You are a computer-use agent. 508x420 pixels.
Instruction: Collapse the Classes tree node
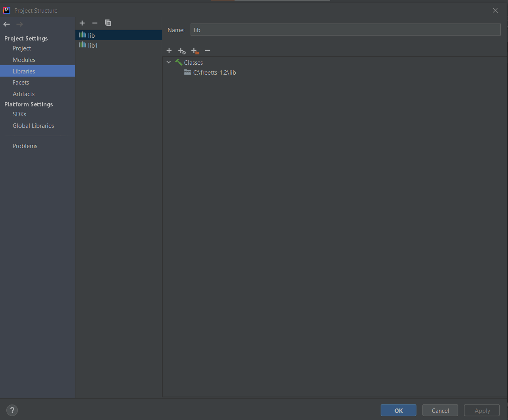[x=169, y=62]
